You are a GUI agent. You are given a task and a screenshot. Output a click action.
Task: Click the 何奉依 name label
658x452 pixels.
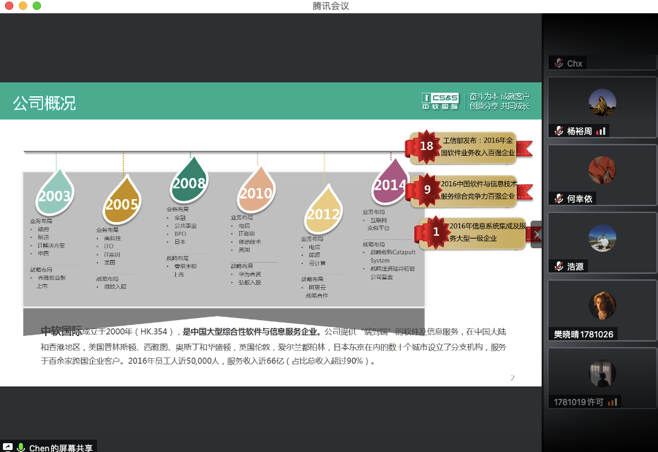pos(579,199)
